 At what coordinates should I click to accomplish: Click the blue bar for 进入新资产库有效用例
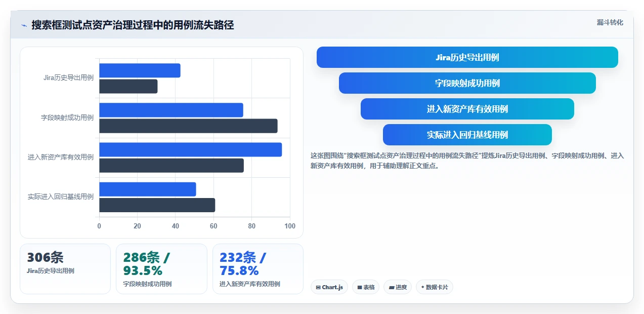coord(191,149)
